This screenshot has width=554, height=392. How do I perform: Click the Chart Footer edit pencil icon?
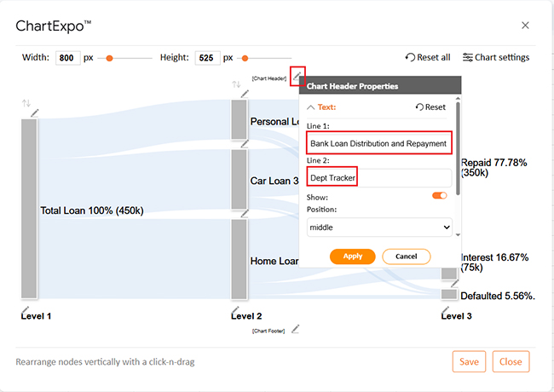(x=296, y=329)
